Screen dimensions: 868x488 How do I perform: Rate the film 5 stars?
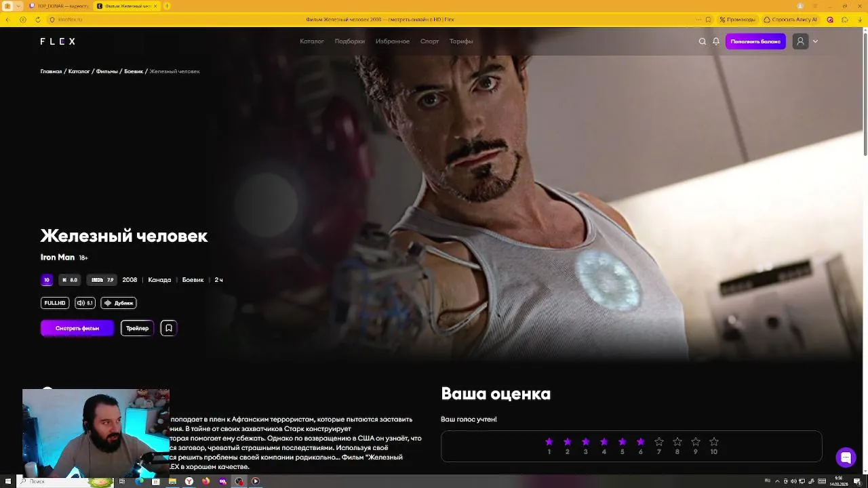click(623, 442)
